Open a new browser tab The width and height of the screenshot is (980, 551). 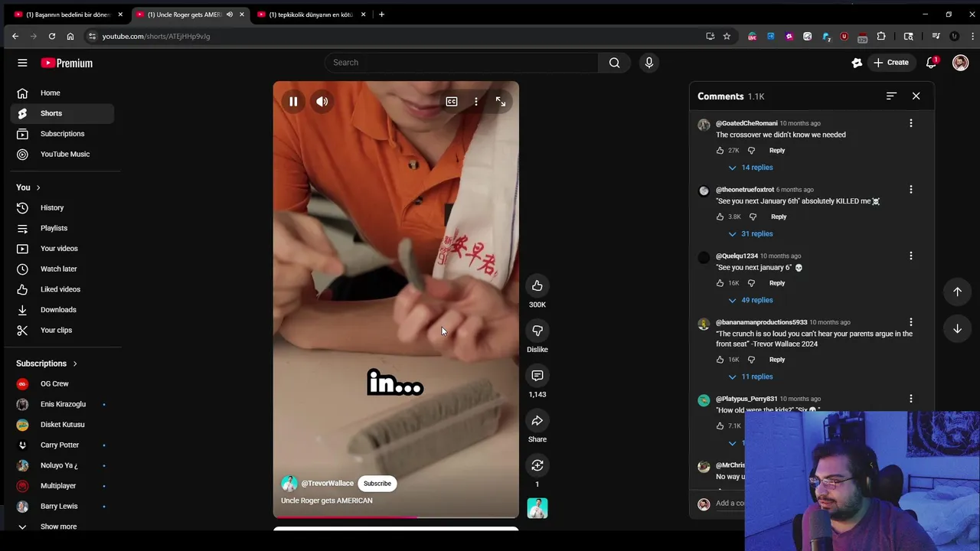381,15
